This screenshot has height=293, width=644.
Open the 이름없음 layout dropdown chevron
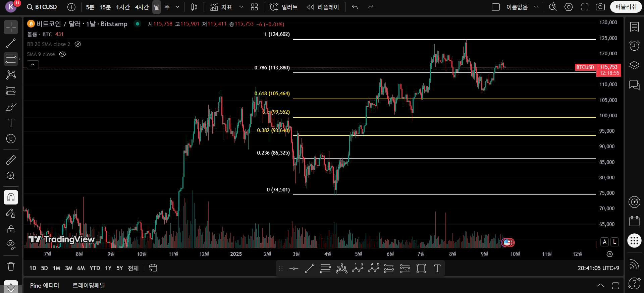click(x=536, y=7)
